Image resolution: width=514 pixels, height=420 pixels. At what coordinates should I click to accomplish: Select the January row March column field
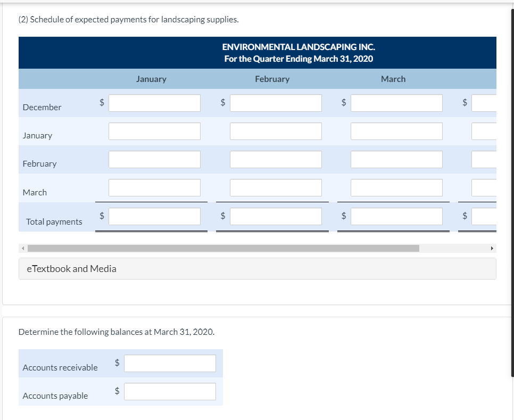click(396, 131)
